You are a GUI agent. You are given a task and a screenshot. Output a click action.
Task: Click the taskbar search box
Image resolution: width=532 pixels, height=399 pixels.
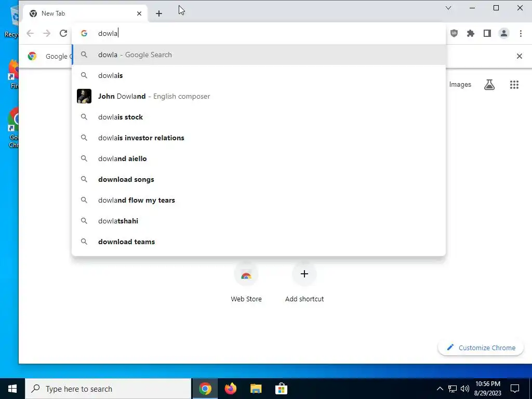pyautogui.click(x=108, y=389)
